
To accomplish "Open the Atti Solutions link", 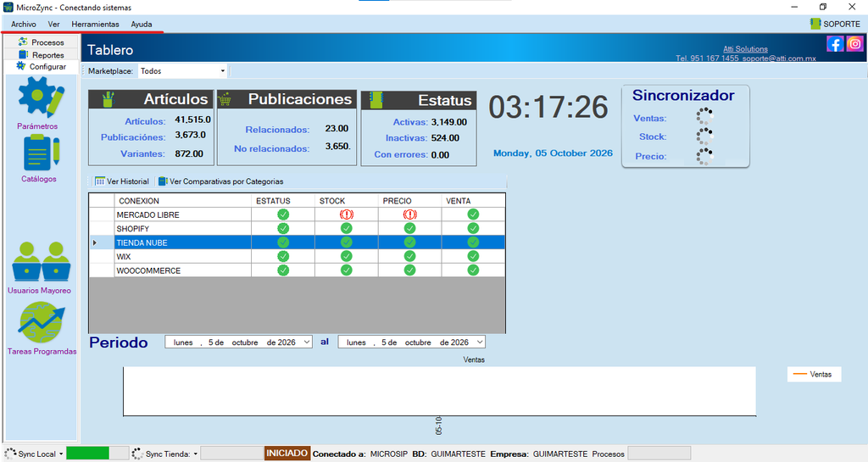I will [745, 48].
